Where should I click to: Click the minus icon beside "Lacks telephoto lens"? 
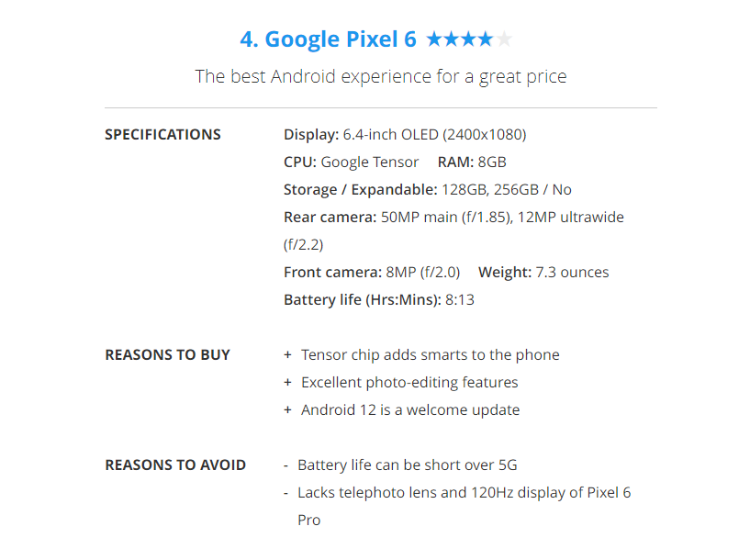(287, 493)
